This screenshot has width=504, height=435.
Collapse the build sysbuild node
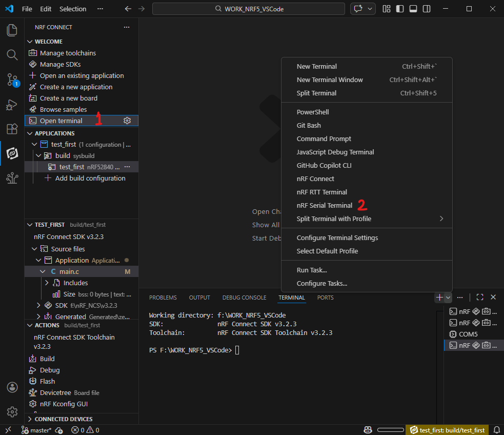38,155
